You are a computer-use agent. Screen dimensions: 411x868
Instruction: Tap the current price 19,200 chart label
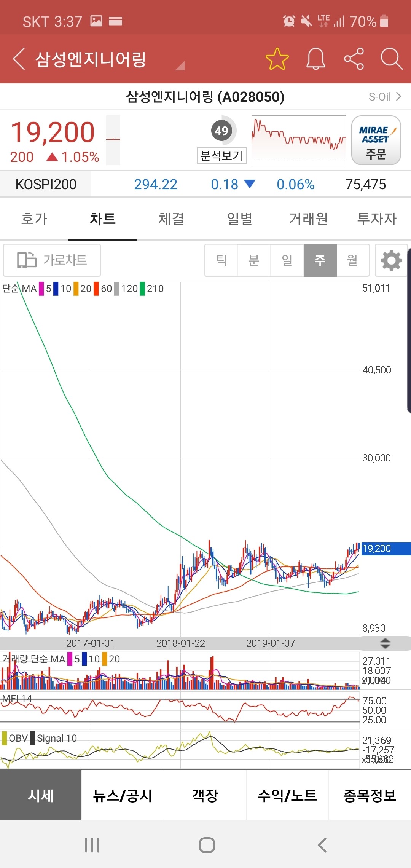click(x=386, y=549)
